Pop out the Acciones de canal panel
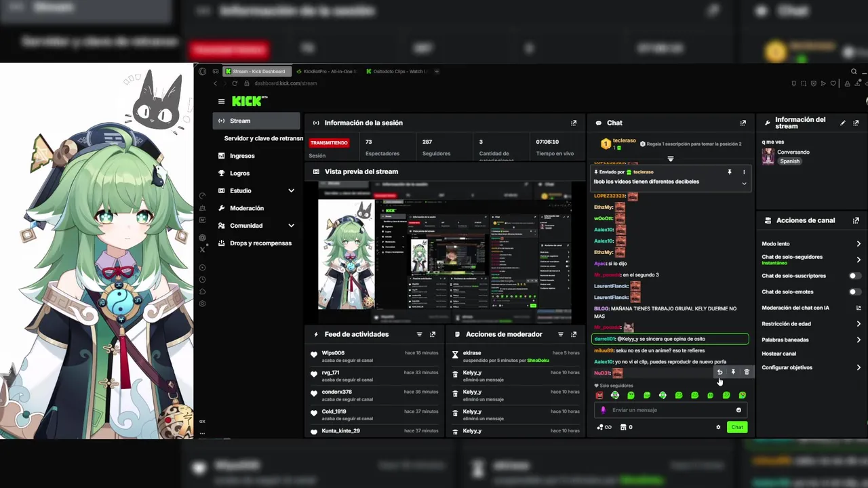This screenshot has height=488, width=868. (856, 220)
